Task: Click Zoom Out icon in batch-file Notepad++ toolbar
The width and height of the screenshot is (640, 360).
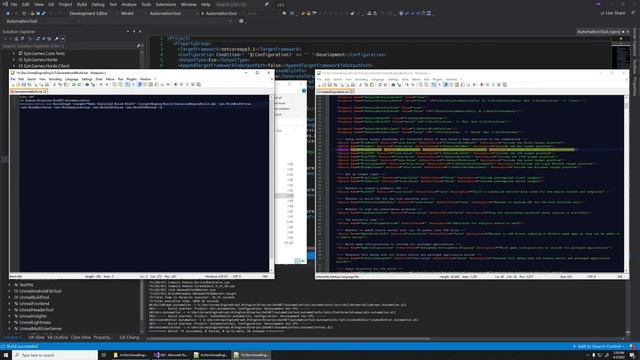Action: (107, 84)
